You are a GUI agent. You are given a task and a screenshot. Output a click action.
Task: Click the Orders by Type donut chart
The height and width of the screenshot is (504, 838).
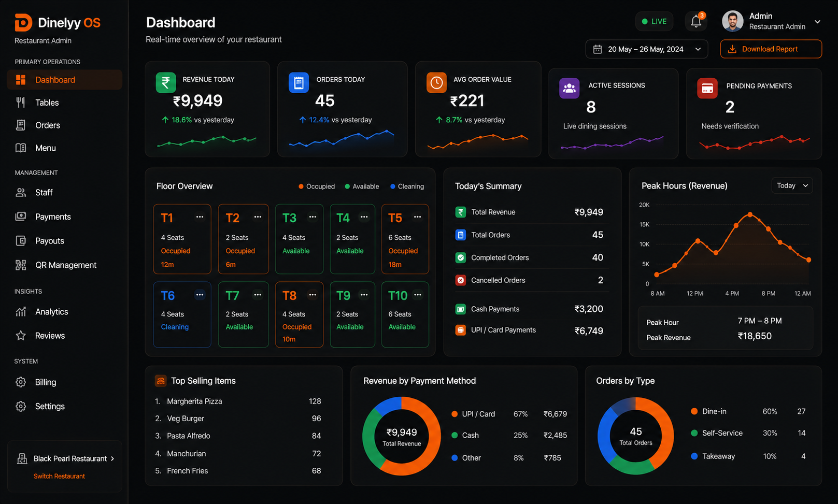tap(636, 436)
